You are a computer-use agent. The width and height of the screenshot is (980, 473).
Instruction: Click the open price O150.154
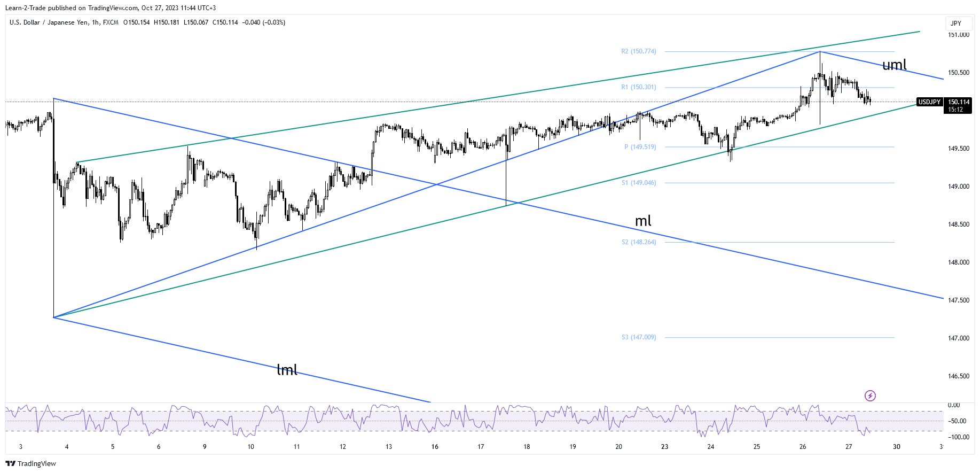tap(137, 22)
